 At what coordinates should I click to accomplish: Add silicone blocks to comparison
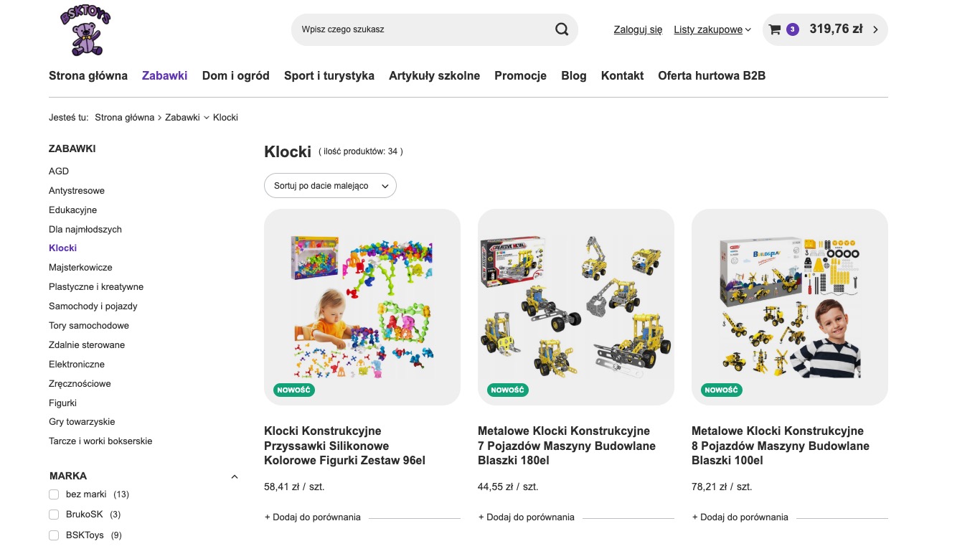click(x=313, y=517)
